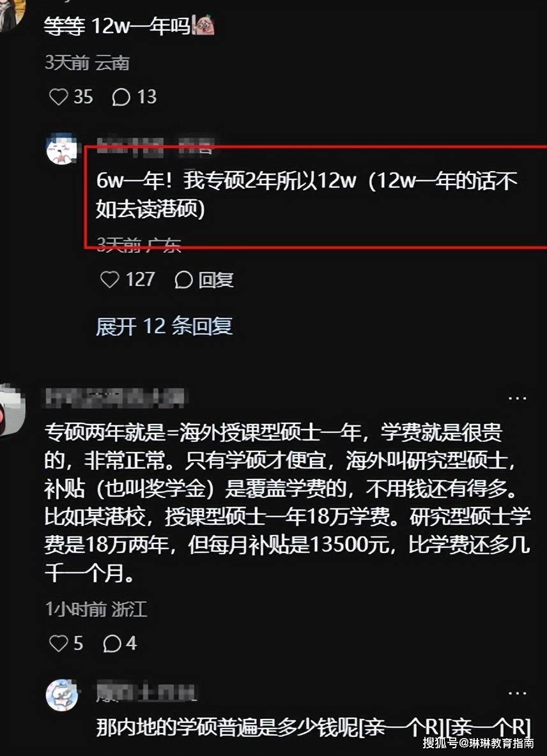
Task: Click the pig emoji after 12w一年吗
Action: point(204,25)
